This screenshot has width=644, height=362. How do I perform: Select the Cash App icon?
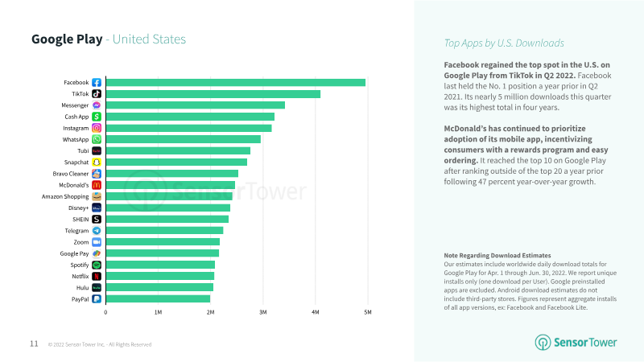(97, 117)
